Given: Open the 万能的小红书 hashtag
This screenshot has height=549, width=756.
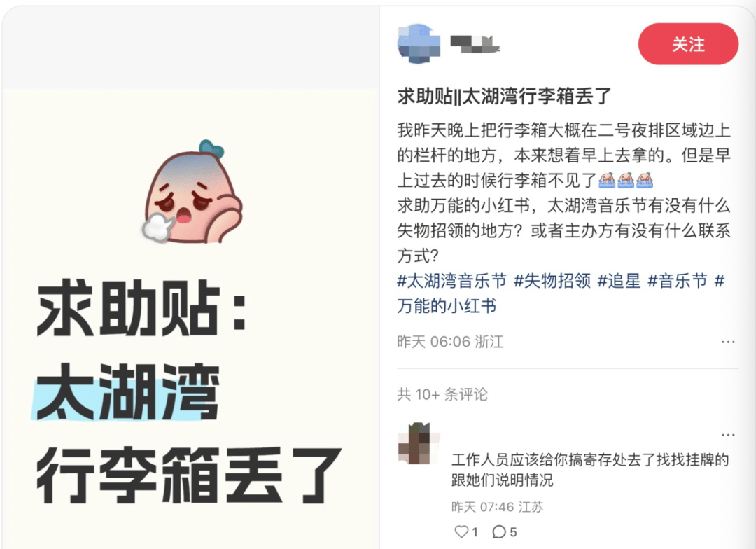Looking at the screenshot, I should pos(447,305).
